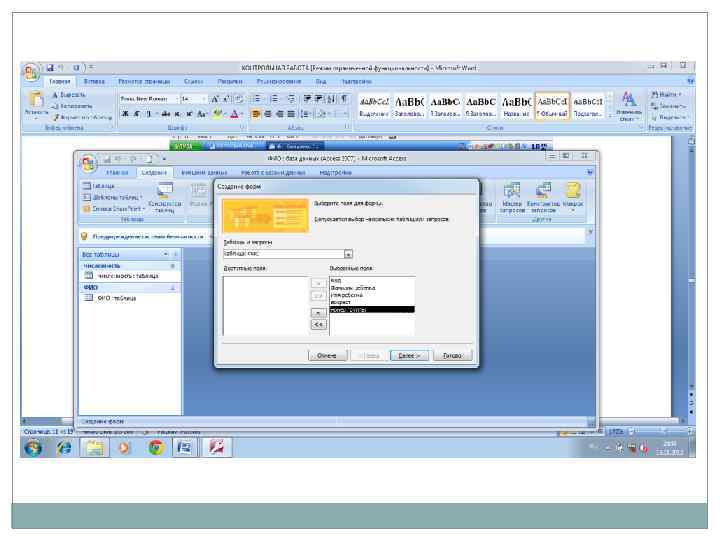Expand the Word styles gallery
This screenshot has height=540, width=720.
tap(610, 116)
